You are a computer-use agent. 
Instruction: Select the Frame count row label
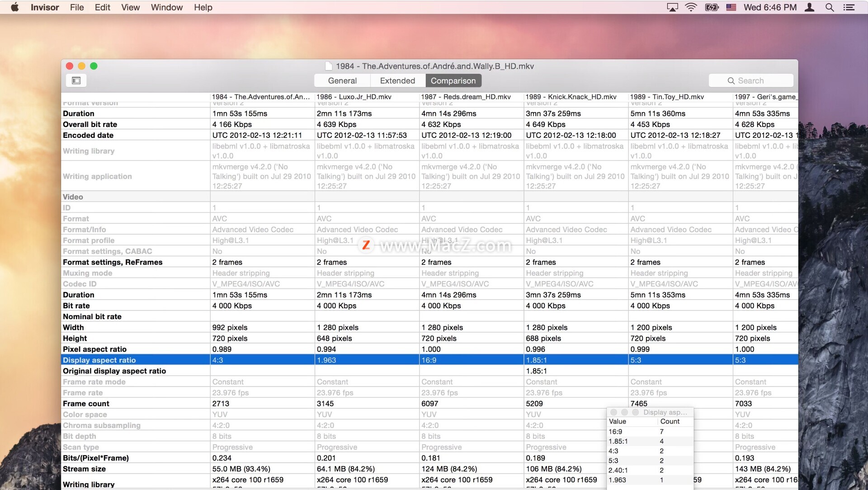(86, 404)
